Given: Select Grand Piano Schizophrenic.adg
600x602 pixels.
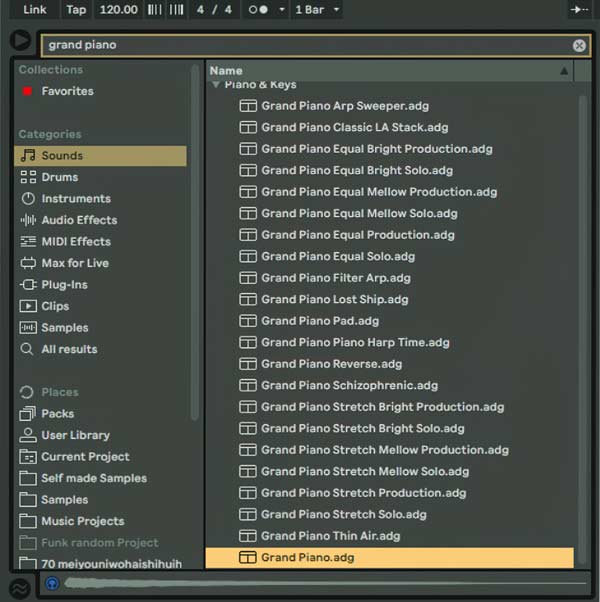Looking at the screenshot, I should click(x=390, y=385).
